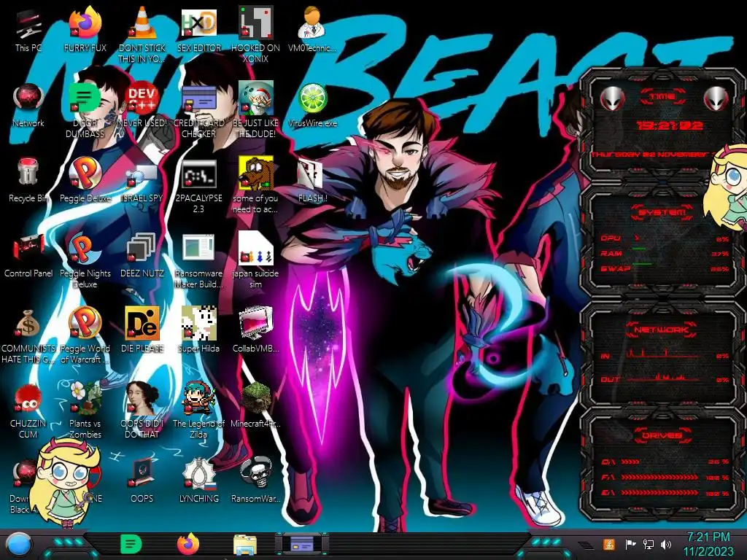Click the CPU usage row in widget
This screenshot has width=747, height=560.
click(x=665, y=238)
